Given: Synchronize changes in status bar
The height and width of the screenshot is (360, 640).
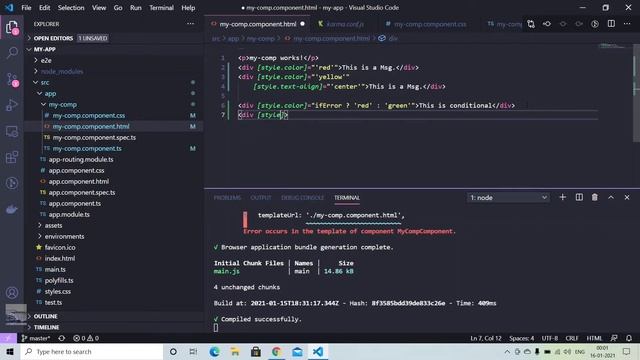Looking at the screenshot, I should (x=62, y=338).
